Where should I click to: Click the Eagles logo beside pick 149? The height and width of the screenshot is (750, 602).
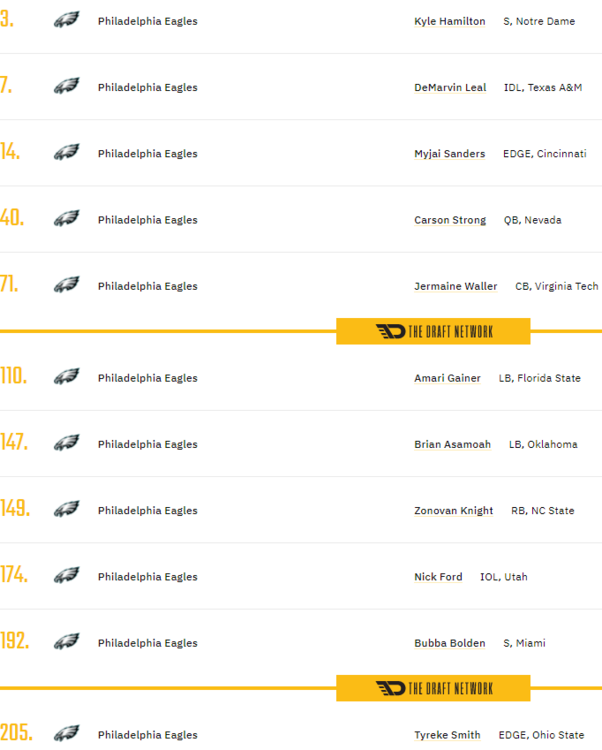[x=66, y=510]
